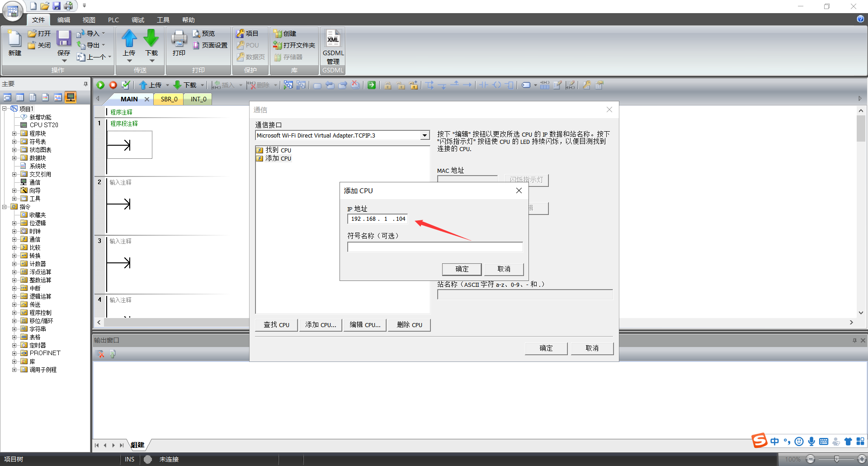The width and height of the screenshot is (868, 466).
Task: Click the red Stop button in editor toolbar
Action: (x=113, y=85)
